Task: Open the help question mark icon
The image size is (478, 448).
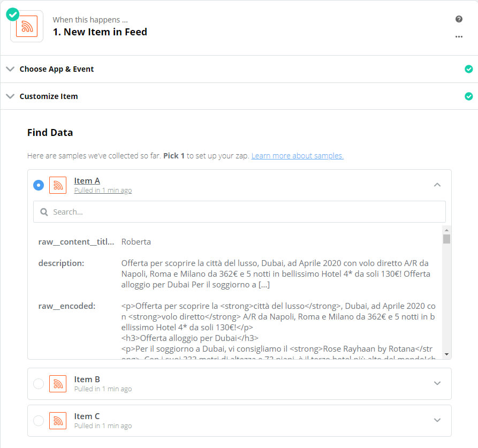Action: pyautogui.click(x=459, y=19)
